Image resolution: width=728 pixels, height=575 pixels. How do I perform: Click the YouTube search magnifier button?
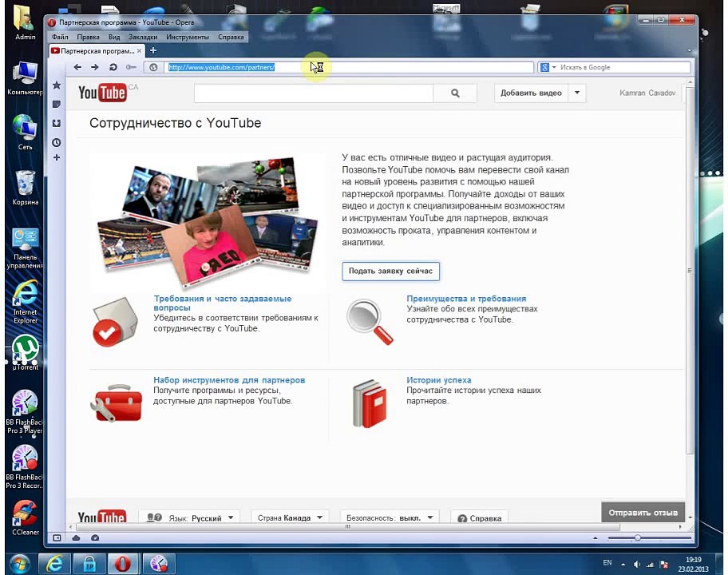click(x=455, y=93)
